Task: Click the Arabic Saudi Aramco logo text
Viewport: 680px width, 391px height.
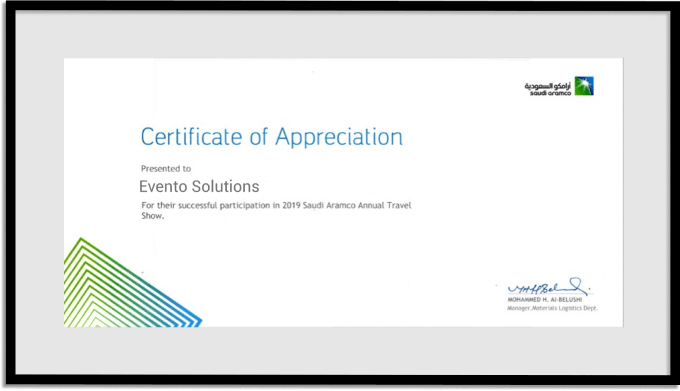Action: (547, 85)
